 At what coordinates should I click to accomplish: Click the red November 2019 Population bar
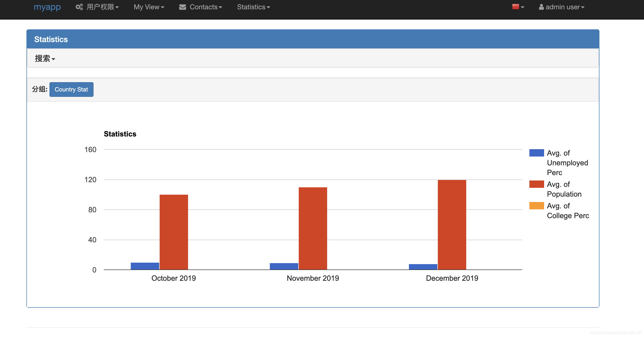[x=313, y=228]
